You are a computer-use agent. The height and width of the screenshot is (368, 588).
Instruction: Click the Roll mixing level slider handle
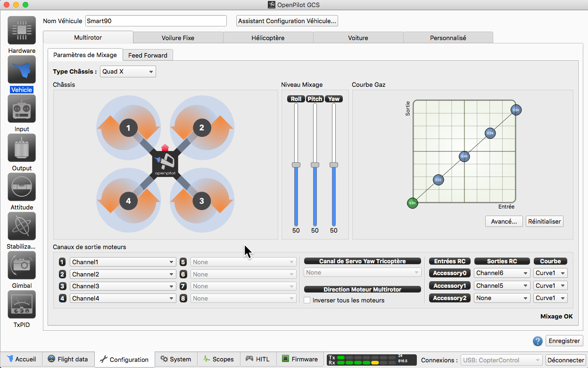point(296,165)
